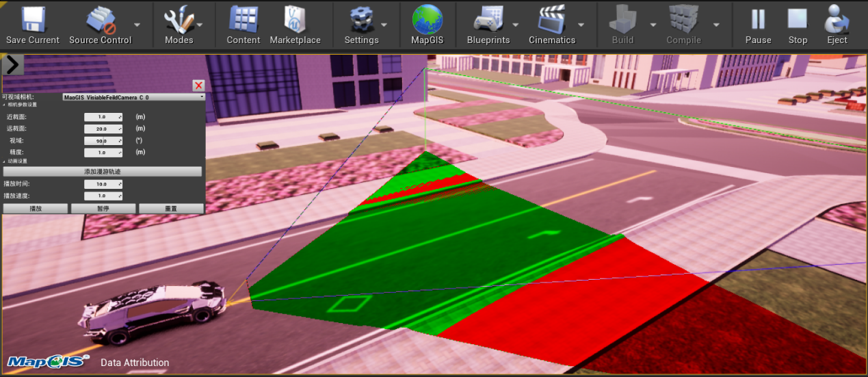The width and height of the screenshot is (868, 377).
Task: Expand the Settings dropdown arrow
Action: pyautogui.click(x=384, y=25)
